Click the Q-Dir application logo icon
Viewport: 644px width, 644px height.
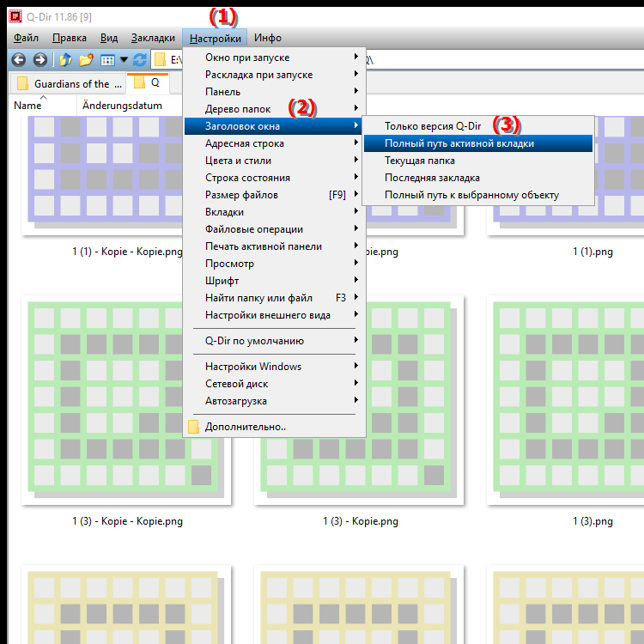15,16
